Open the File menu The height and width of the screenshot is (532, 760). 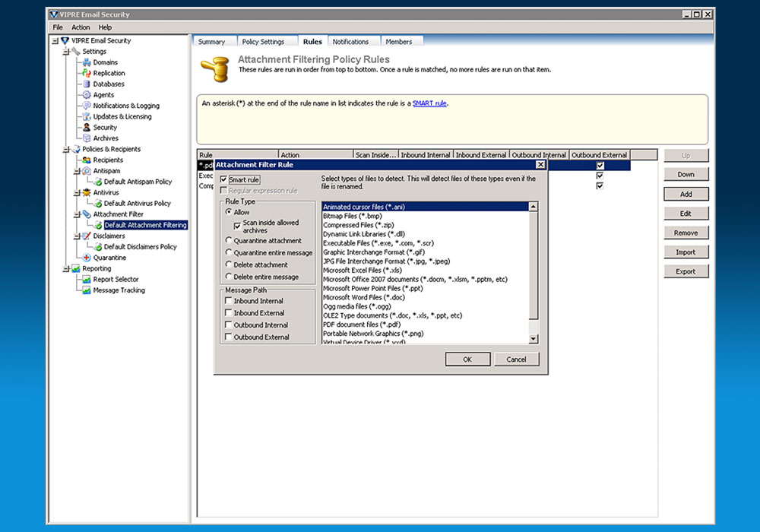pos(58,27)
